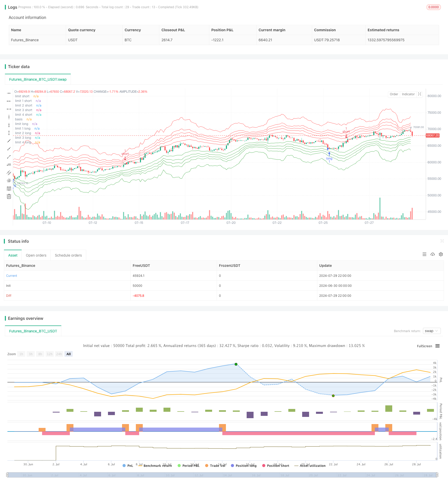Click the left handle of range navigator
Screen dimensions: 448x485
[7, 475]
